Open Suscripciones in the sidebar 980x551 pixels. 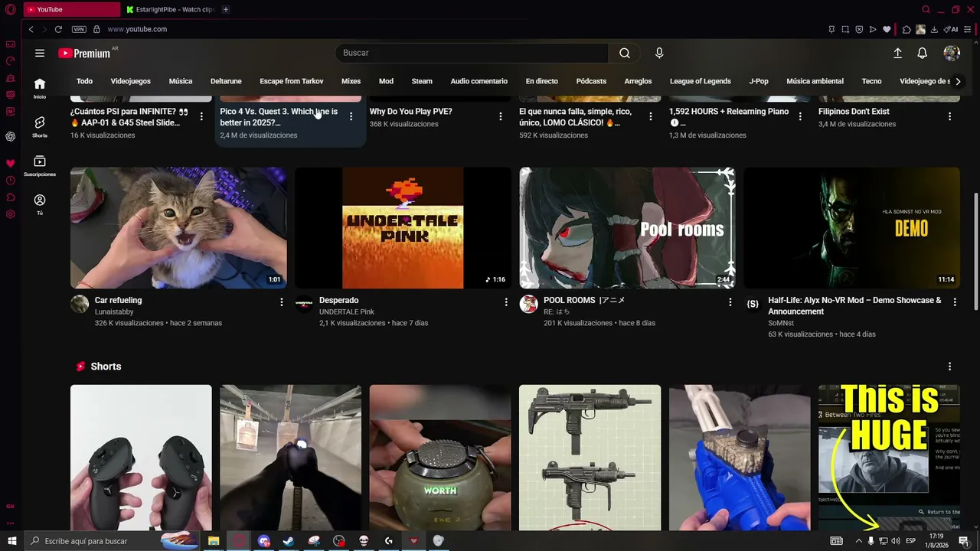40,166
